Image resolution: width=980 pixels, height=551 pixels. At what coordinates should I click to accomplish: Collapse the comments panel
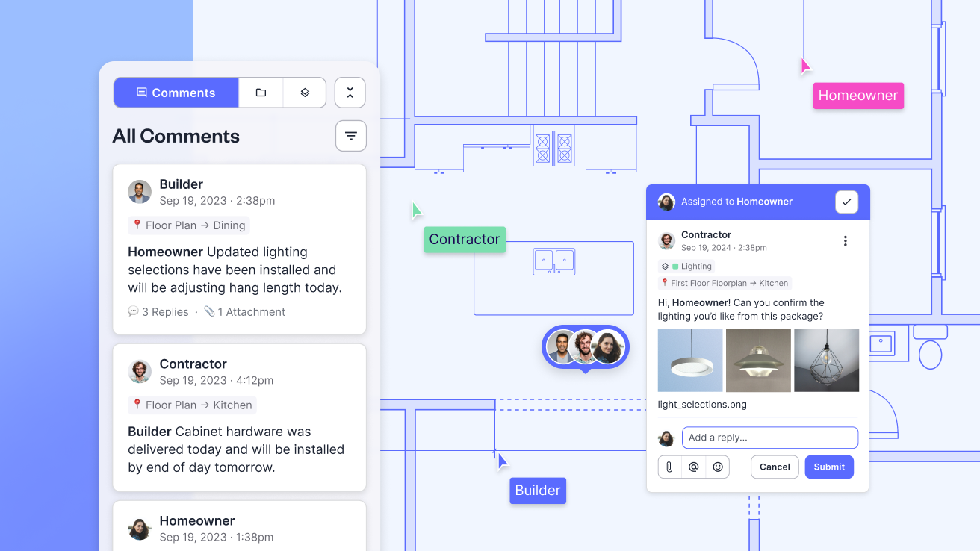(x=350, y=93)
